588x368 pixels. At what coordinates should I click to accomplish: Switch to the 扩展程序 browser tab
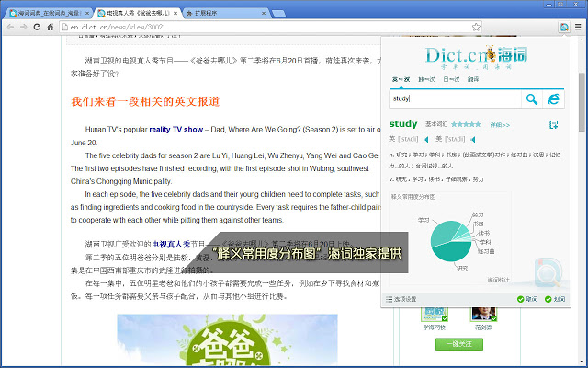tap(225, 13)
